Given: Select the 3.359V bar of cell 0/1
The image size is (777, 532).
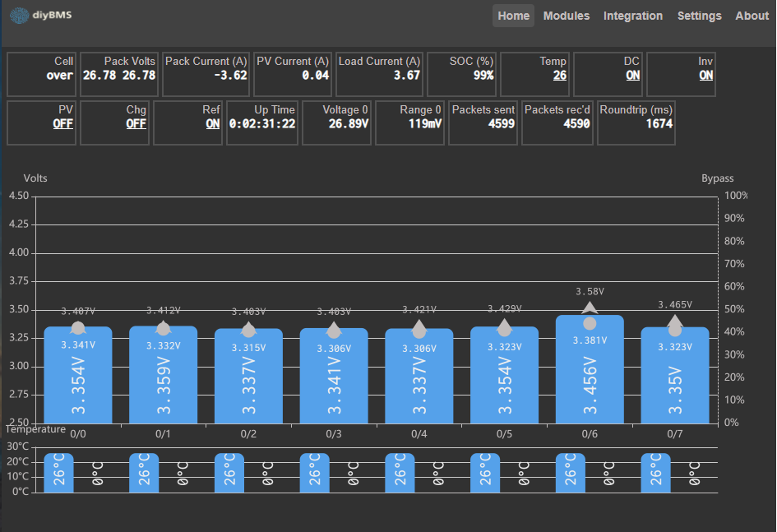Looking at the screenshot, I should (163, 374).
